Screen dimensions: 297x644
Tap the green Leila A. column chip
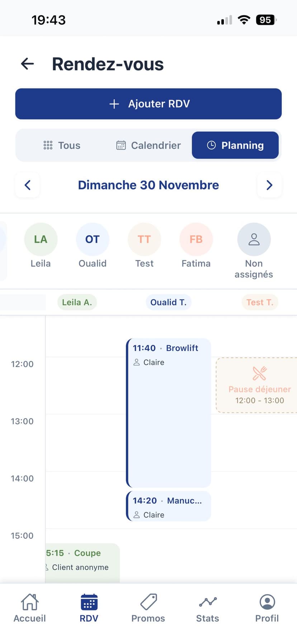(77, 302)
